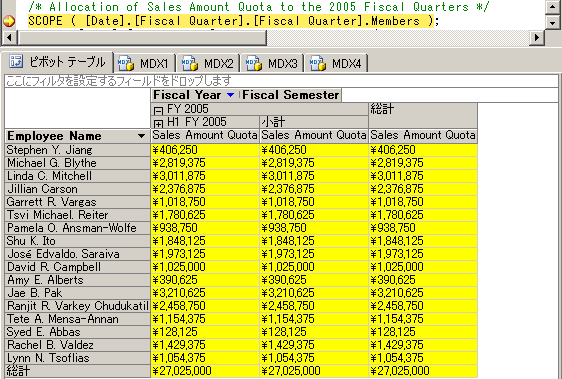Viewport: 562px width, 379px height.
Task: Click the Fiscal Year field header
Action: [195, 95]
